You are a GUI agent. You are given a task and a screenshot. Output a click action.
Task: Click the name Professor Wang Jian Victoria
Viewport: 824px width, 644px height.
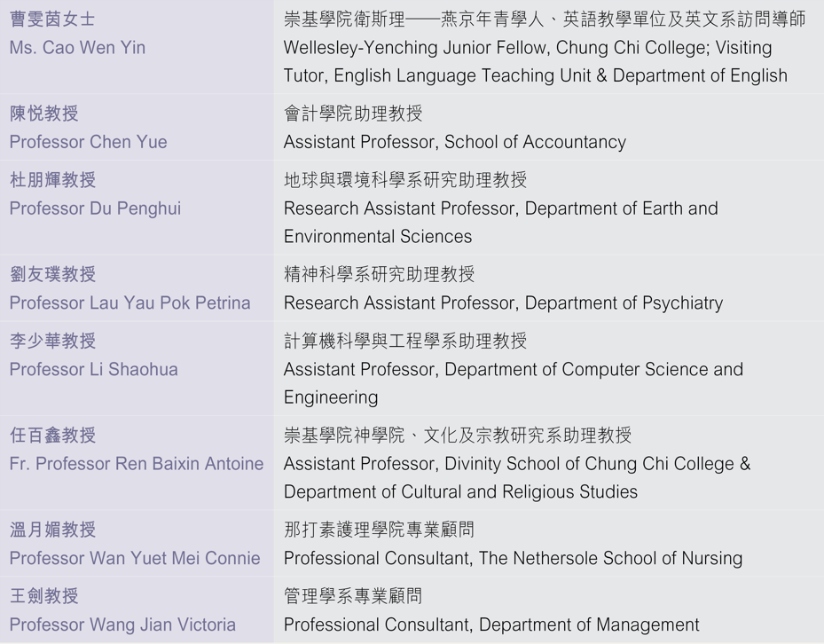click(x=122, y=624)
